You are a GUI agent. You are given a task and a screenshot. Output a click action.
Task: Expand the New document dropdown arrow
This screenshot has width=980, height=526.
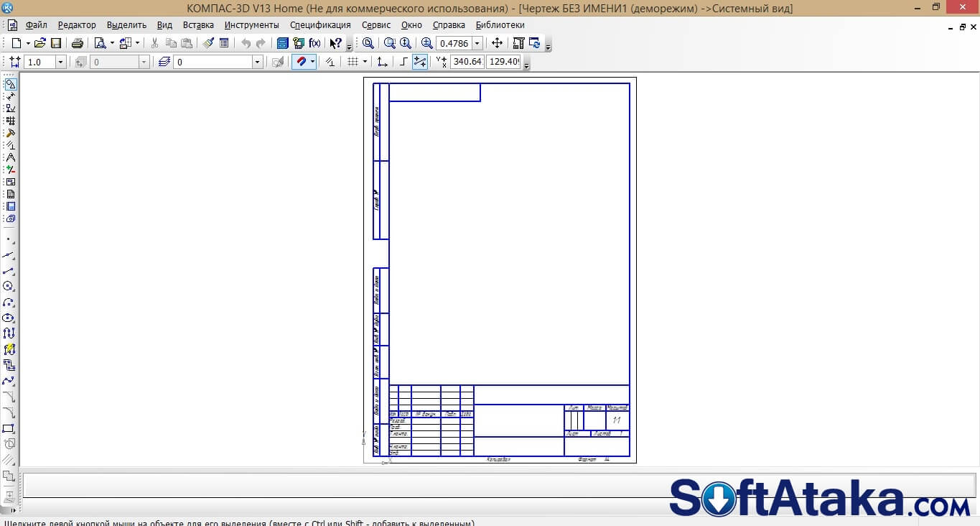[x=28, y=43]
